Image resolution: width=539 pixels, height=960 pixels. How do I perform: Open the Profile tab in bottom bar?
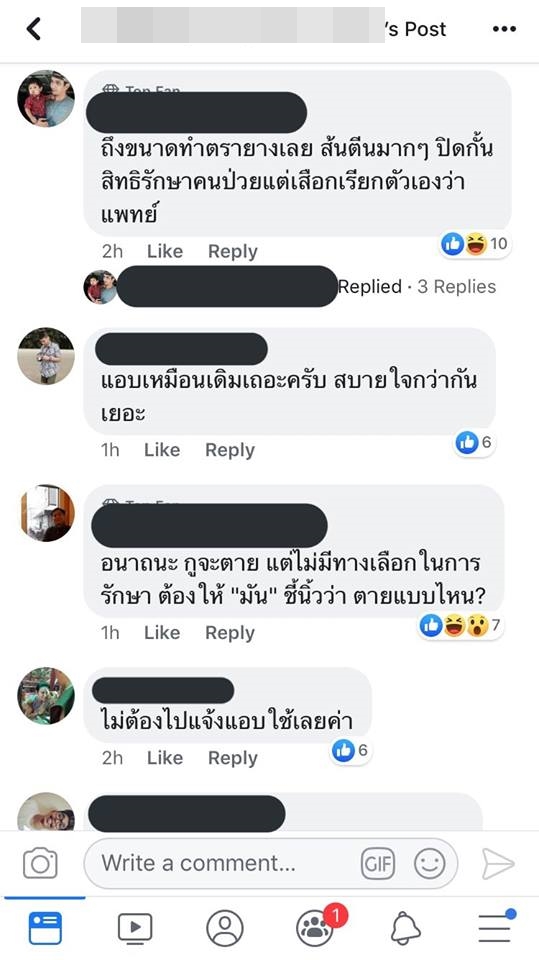coord(225,928)
